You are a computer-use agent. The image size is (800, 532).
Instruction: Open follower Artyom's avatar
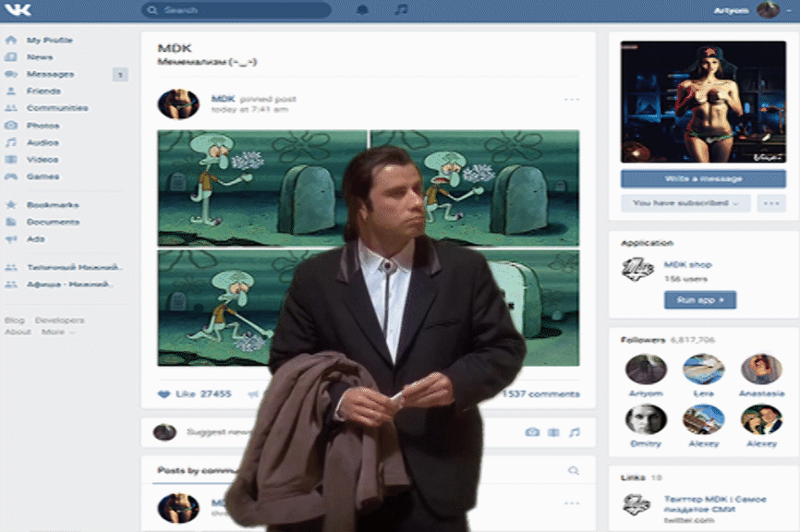tap(646, 369)
